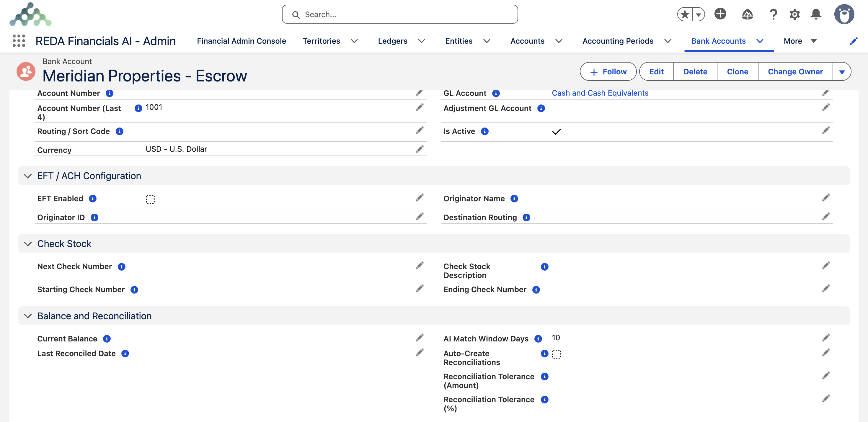Edit the Currency field pencil icon
The height and width of the screenshot is (422, 868).
[x=420, y=149]
